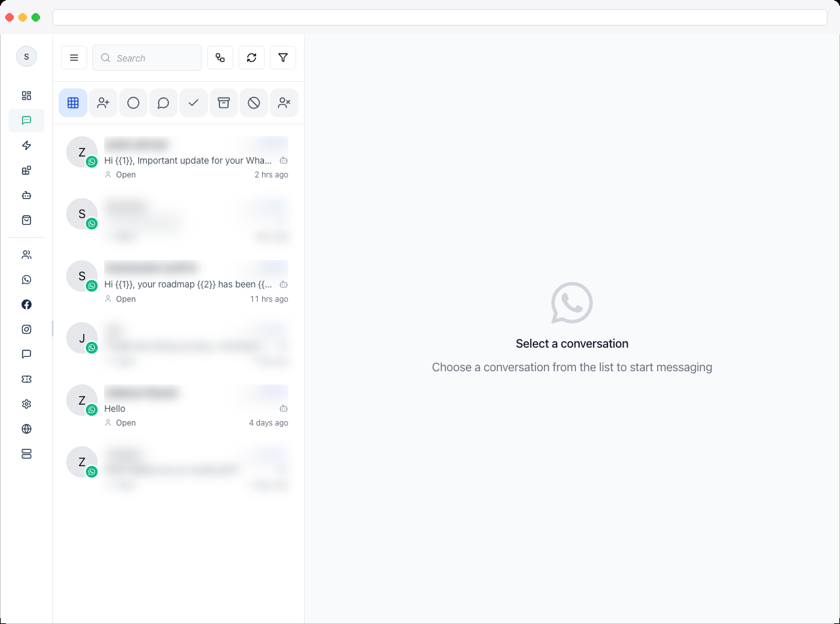Open the blocks with plus sidebar icon

coord(26,170)
